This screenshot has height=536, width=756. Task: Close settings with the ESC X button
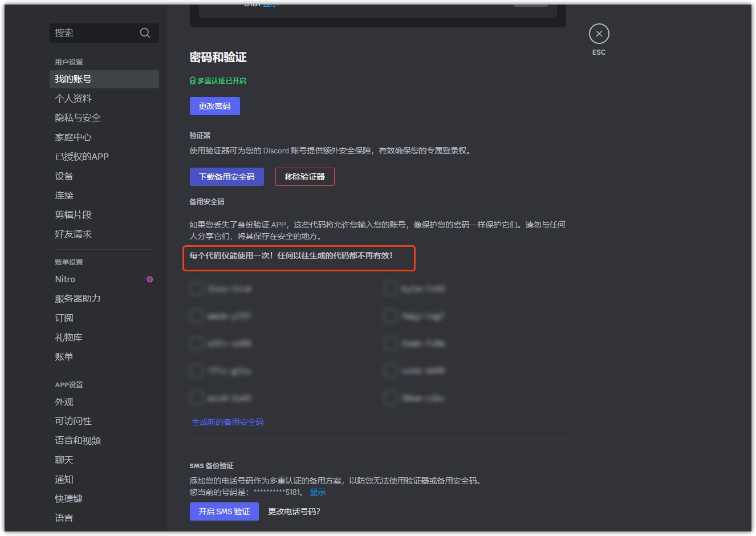(599, 34)
